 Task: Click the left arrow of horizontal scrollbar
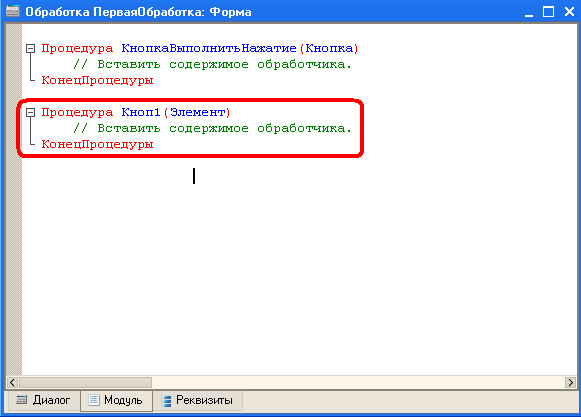(12, 382)
